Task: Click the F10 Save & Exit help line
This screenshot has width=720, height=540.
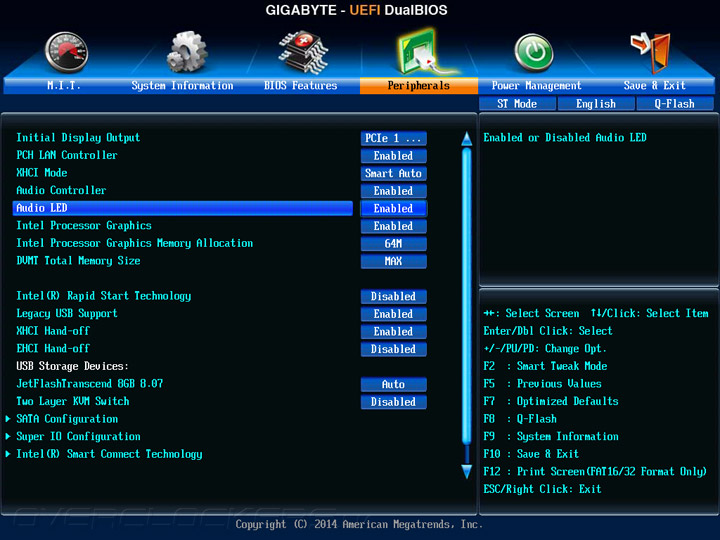Action: pos(531,454)
